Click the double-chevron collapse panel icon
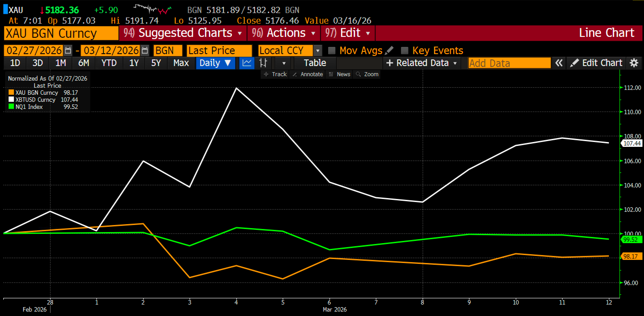The height and width of the screenshot is (316, 644). (x=559, y=63)
